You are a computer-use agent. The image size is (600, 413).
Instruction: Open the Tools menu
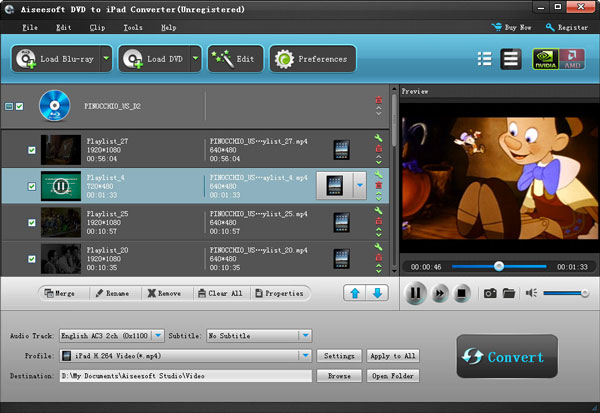[x=132, y=27]
